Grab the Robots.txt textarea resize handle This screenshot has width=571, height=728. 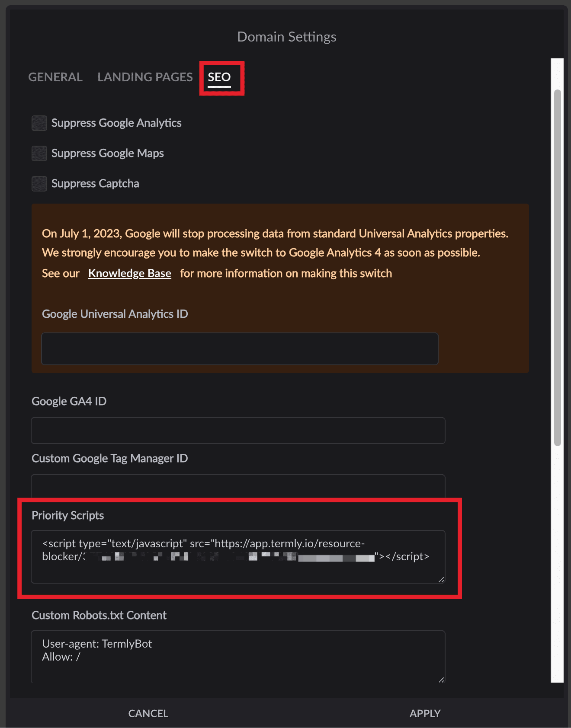point(441,680)
